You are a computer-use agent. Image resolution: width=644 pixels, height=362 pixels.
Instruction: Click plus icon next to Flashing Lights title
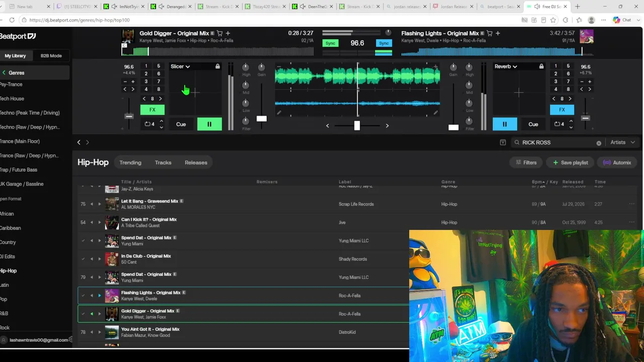point(498,33)
